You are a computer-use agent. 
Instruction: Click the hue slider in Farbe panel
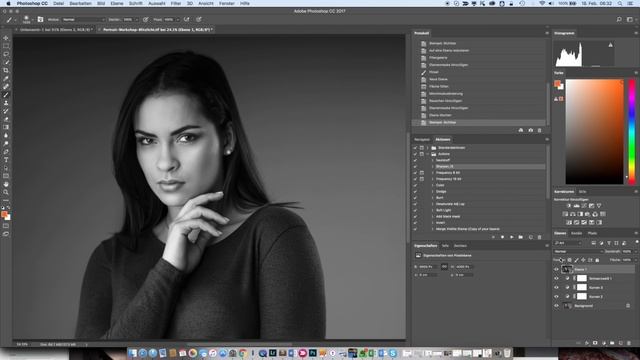pyautogui.click(x=632, y=132)
